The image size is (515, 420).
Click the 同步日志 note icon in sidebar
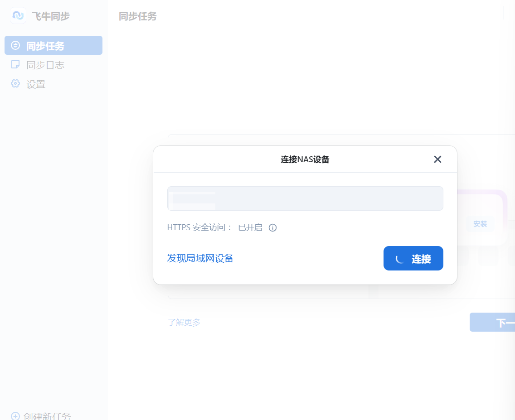[15, 64]
